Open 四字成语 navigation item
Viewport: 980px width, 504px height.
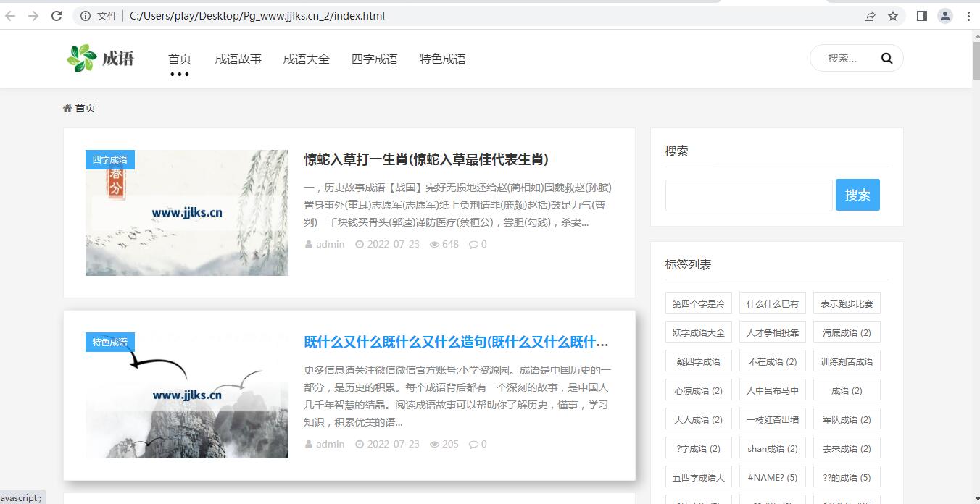tap(374, 59)
